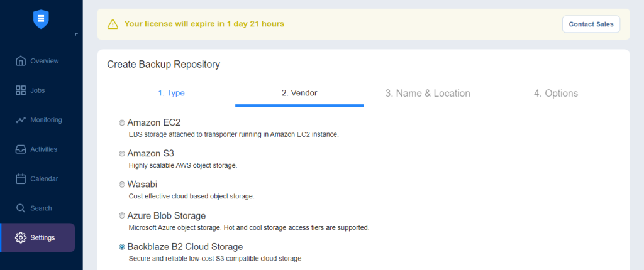Open Activities via inbox icon
Screen dimensions: 644x270
(x=21, y=149)
